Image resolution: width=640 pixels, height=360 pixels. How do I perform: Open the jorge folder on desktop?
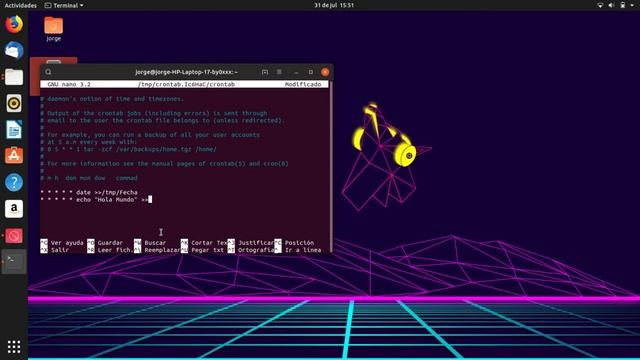(53, 29)
